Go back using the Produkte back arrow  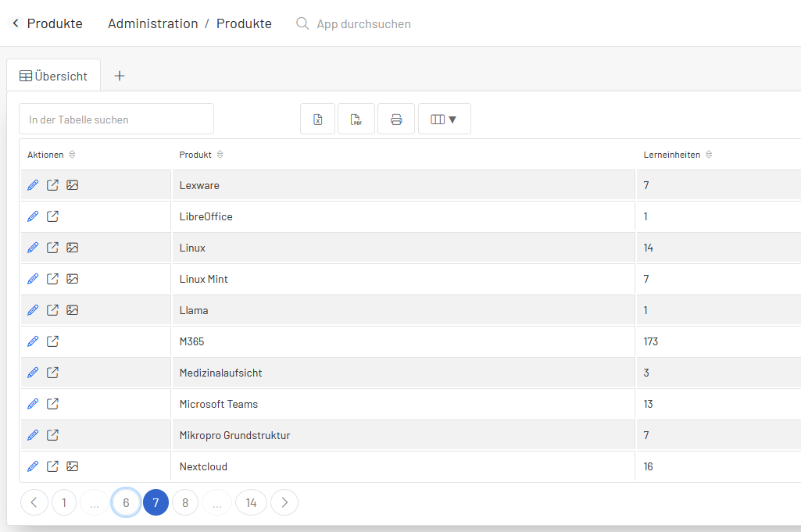16,23
